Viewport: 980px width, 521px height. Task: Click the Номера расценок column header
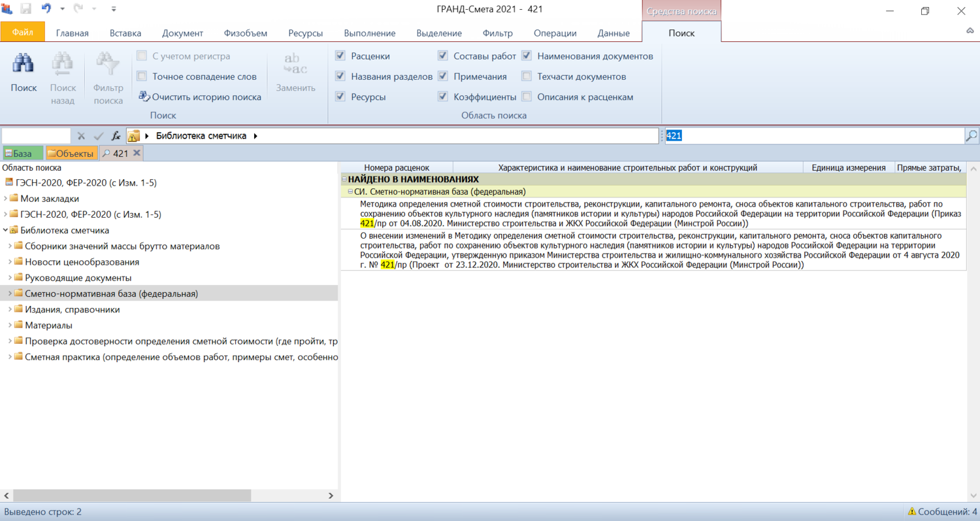click(x=397, y=168)
